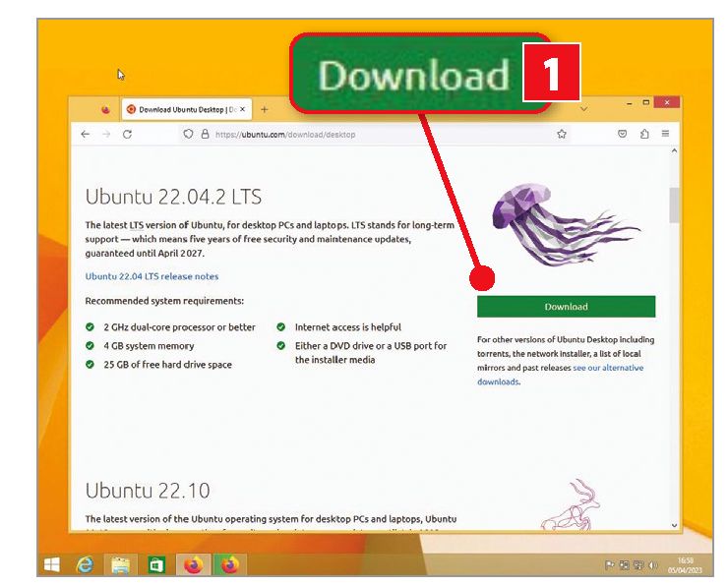Click '25 GB of free hard drive space' text

pos(167,365)
